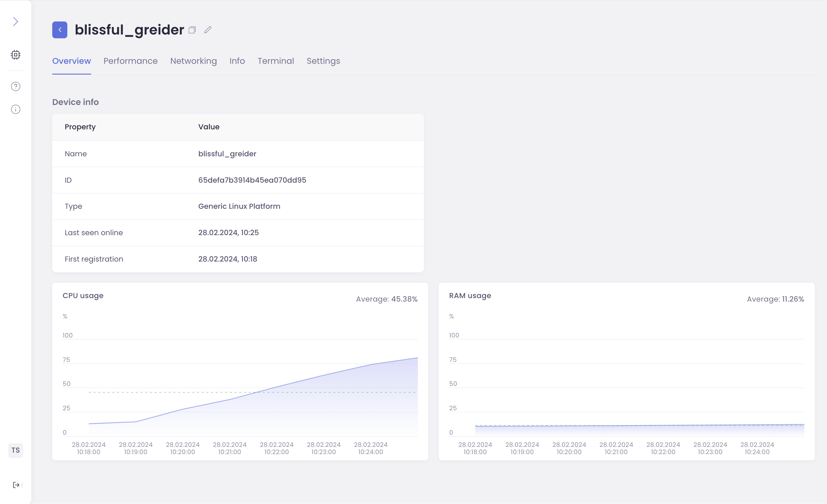The image size is (827, 504).
Task: Edit device name with pencil icon
Action: point(208,30)
